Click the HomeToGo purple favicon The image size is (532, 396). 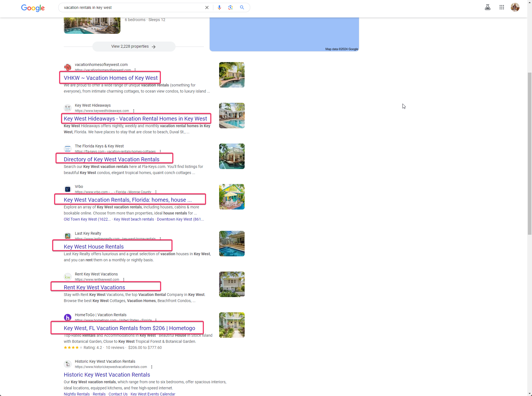pos(68,317)
